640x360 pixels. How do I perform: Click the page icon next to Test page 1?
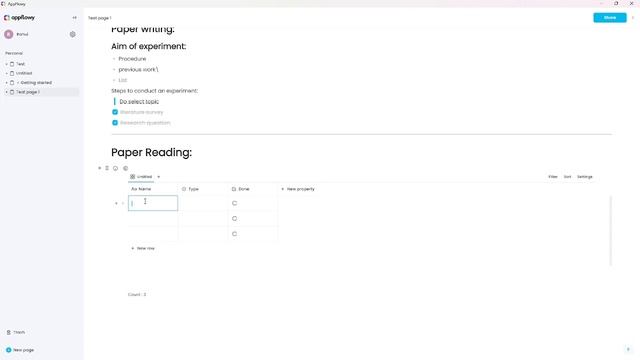[x=12, y=92]
